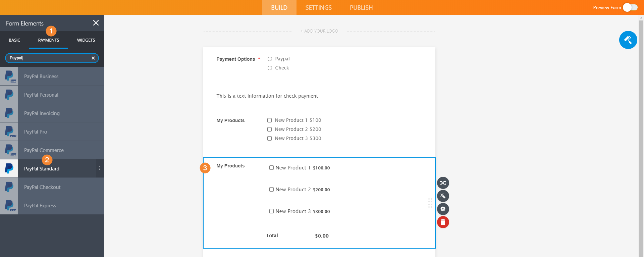Check New Product 3 $300 checkbox
This screenshot has height=257, width=644.
pos(269,138)
